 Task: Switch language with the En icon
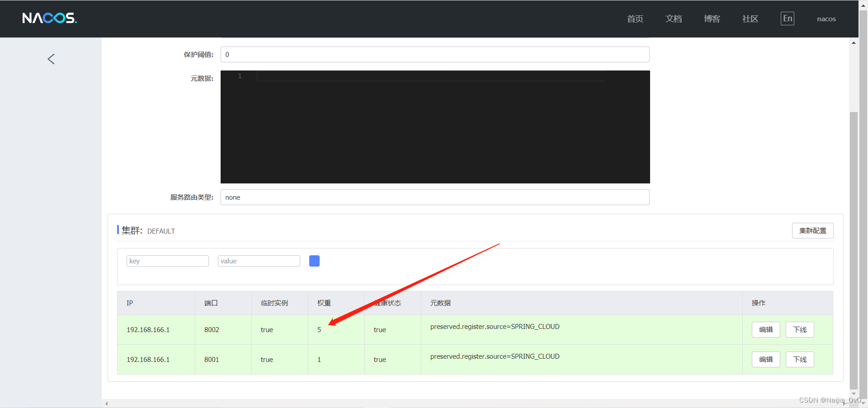(787, 19)
